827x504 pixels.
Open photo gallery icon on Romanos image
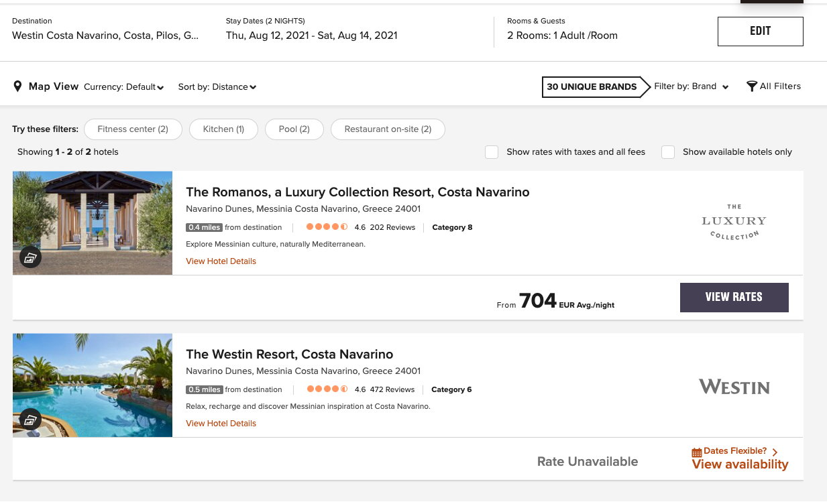[30, 257]
